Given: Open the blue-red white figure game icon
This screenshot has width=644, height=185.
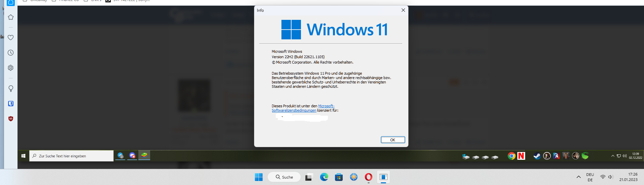Looking at the screenshot, I should (x=556, y=156).
